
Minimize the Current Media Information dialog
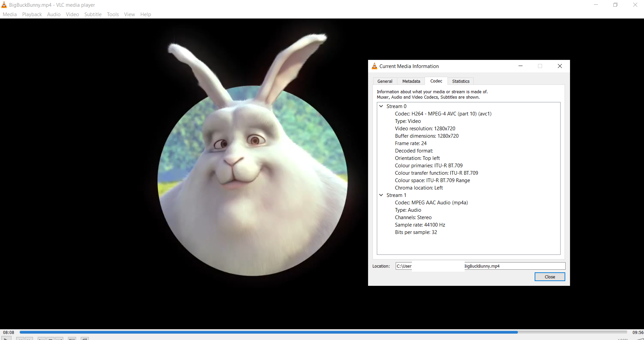click(x=521, y=66)
